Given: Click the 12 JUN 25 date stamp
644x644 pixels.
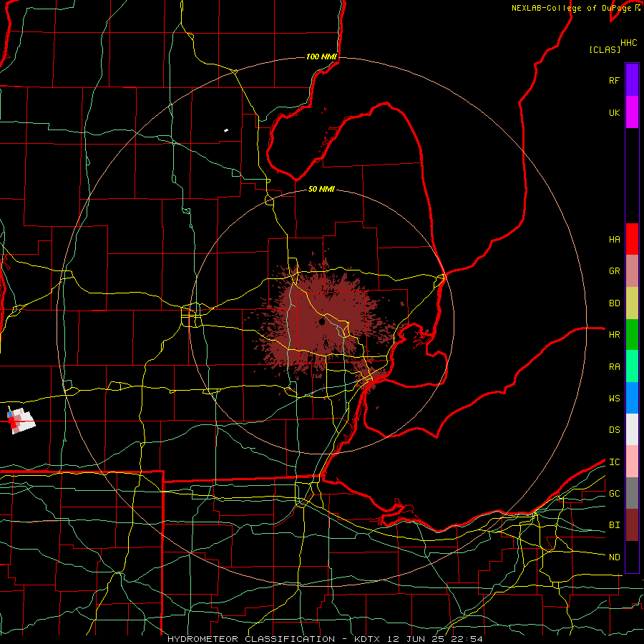Looking at the screenshot, I should 415,639.
